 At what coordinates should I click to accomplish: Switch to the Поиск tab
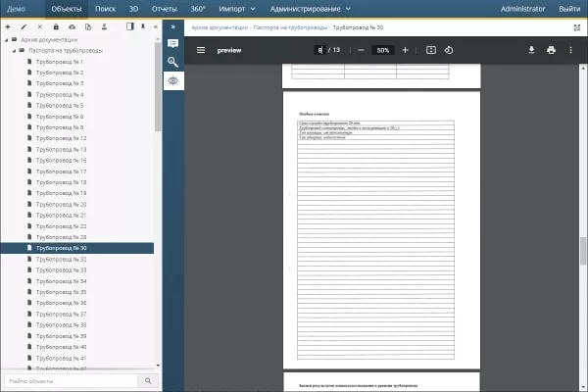(x=106, y=8)
